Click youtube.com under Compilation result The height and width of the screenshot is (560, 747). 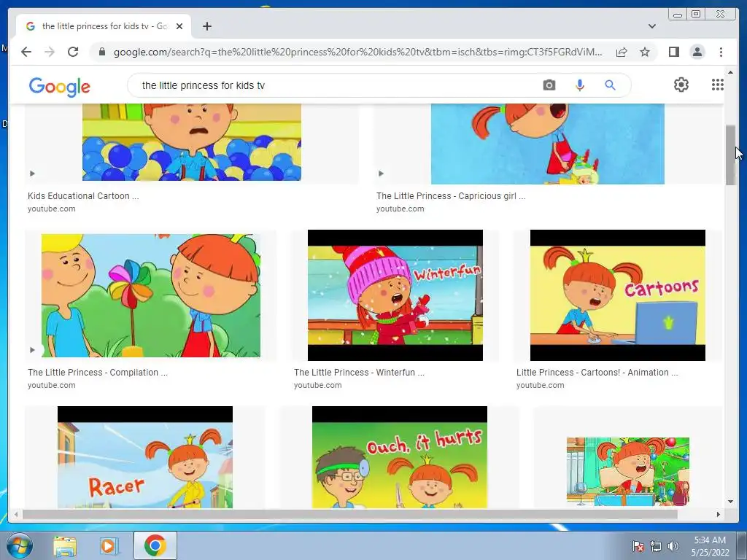pos(52,385)
